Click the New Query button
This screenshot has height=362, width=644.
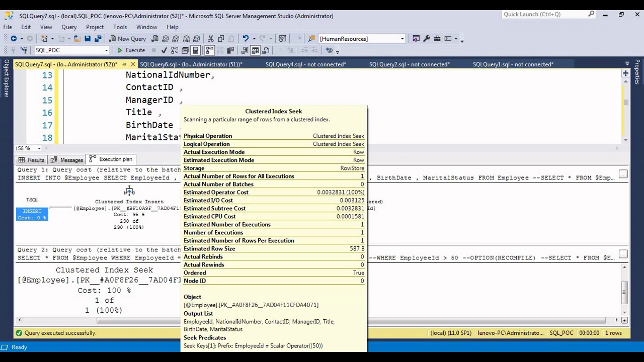127,39
